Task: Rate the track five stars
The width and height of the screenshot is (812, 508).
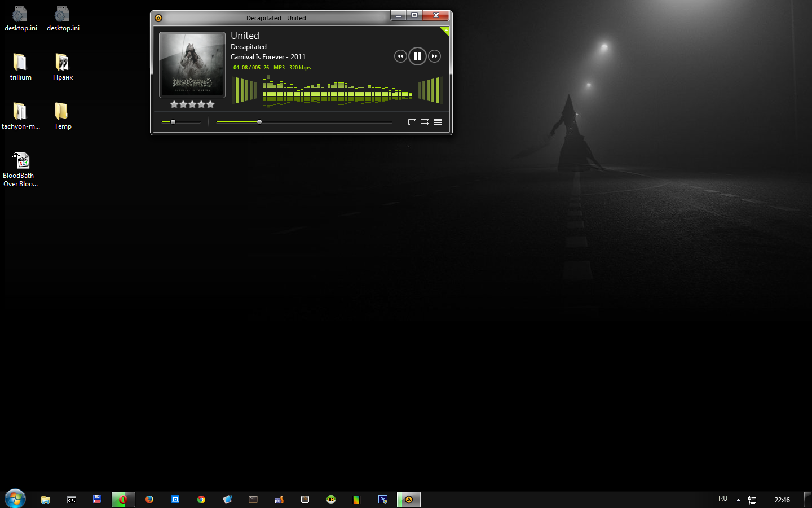Action: point(210,104)
